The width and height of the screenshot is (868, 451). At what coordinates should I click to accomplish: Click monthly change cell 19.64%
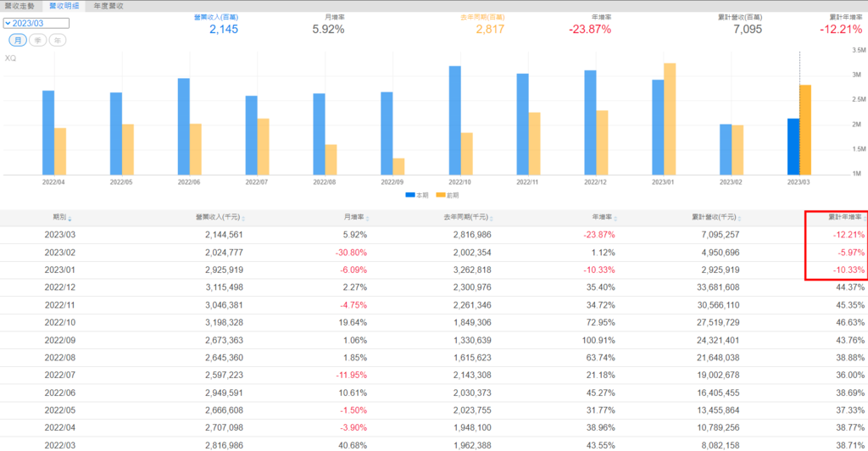(353, 322)
